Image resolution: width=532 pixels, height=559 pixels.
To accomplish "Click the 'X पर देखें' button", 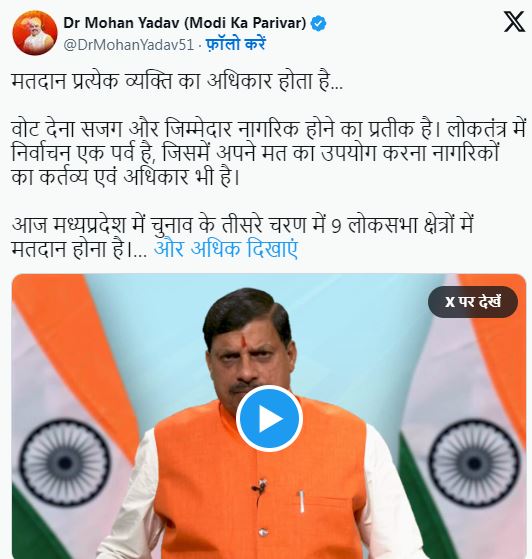I will click(x=473, y=302).
